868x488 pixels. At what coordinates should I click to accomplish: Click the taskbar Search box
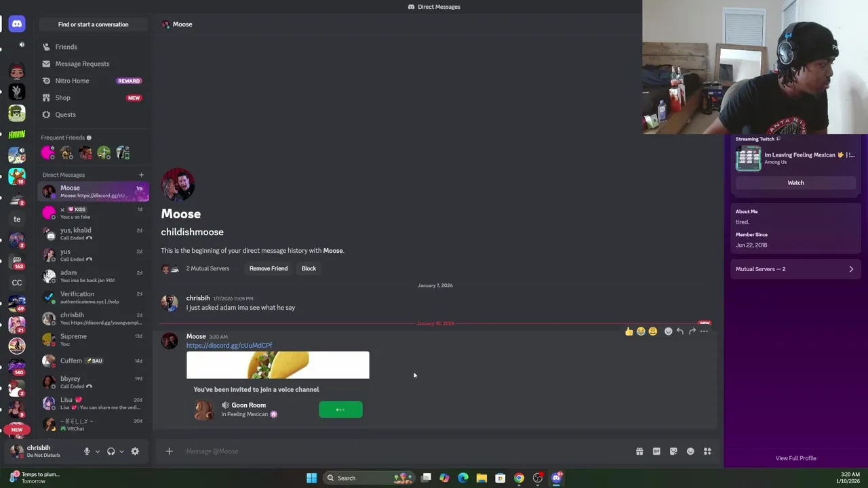point(368,478)
